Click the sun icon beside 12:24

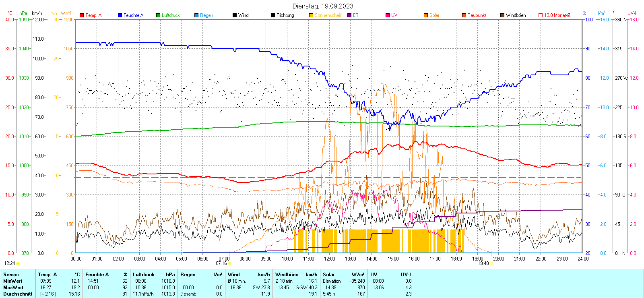point(18,263)
